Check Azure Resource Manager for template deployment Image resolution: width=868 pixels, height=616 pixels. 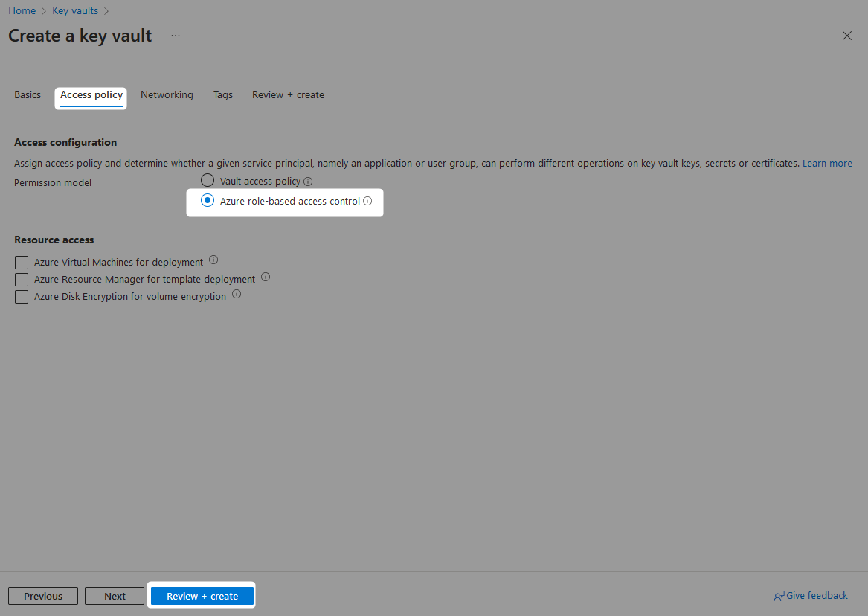pyautogui.click(x=22, y=280)
